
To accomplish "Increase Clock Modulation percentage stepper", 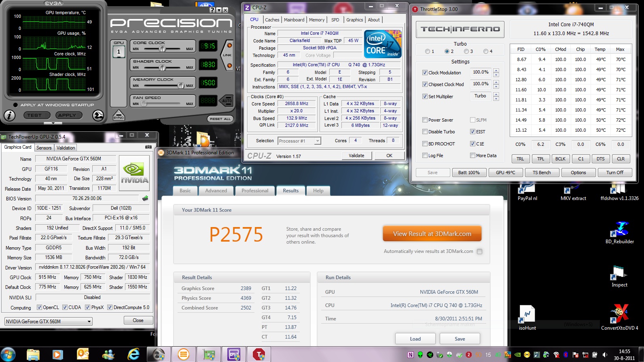I will click(496, 71).
